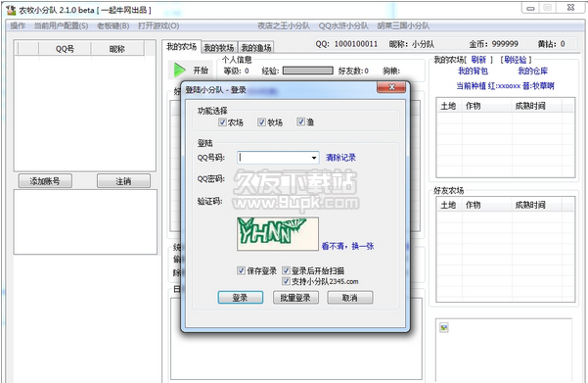The width and height of the screenshot is (588, 383).
Task: Expand the QQ号码 dropdown arrow
Action: point(314,158)
